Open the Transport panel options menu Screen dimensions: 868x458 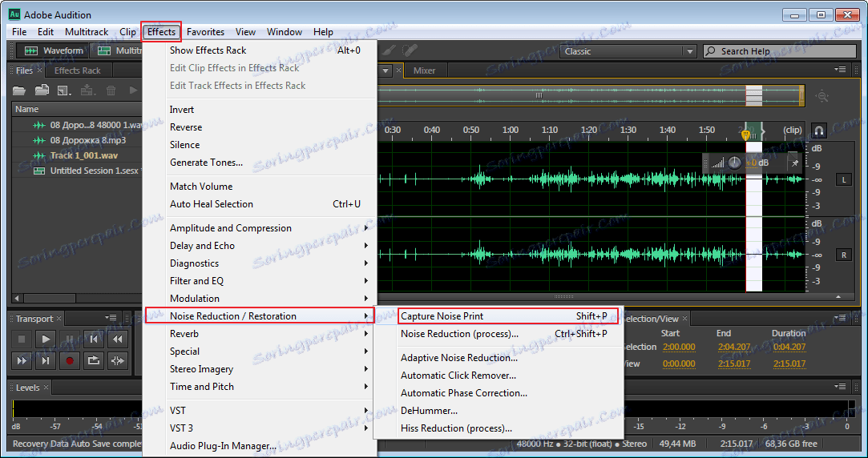click(111, 318)
